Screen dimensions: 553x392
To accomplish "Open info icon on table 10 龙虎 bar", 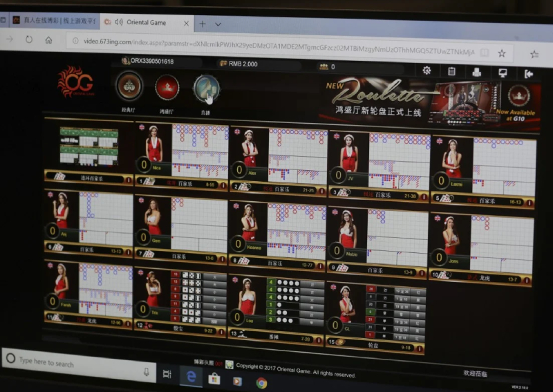I will pyautogui.click(x=526, y=280).
